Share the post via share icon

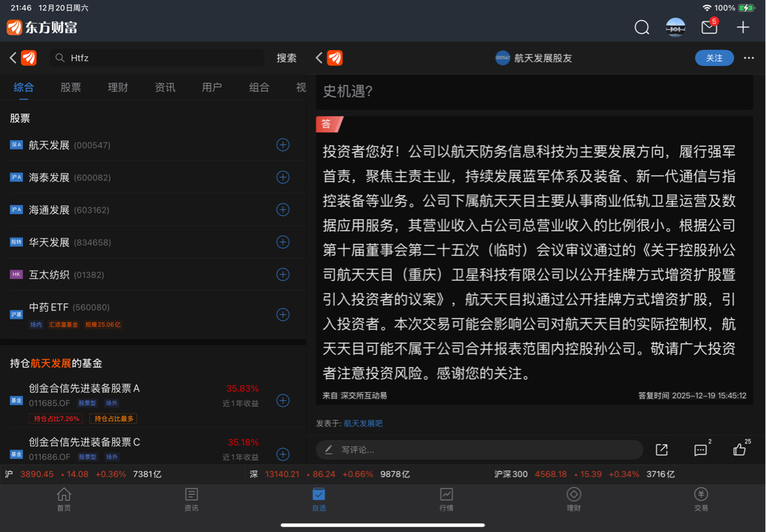(x=661, y=450)
